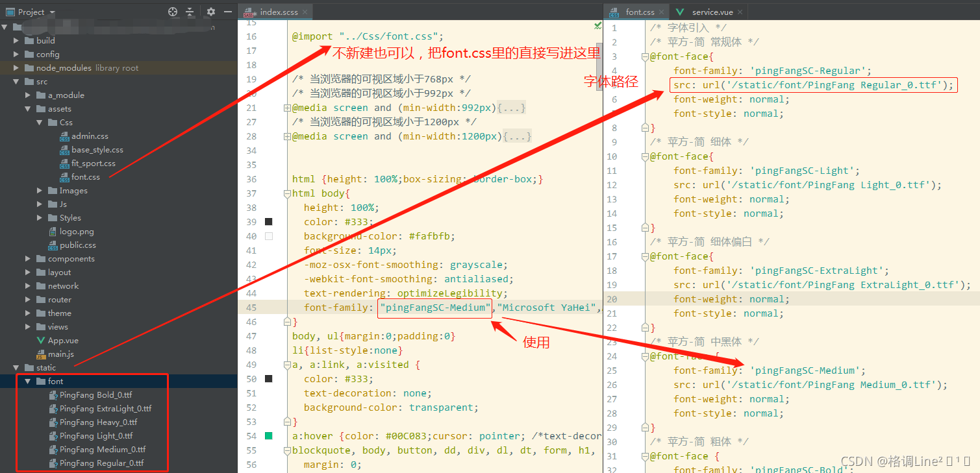This screenshot has height=473, width=980.
Task: Click the folded {...} placeholder on line 28
Action: [518, 136]
